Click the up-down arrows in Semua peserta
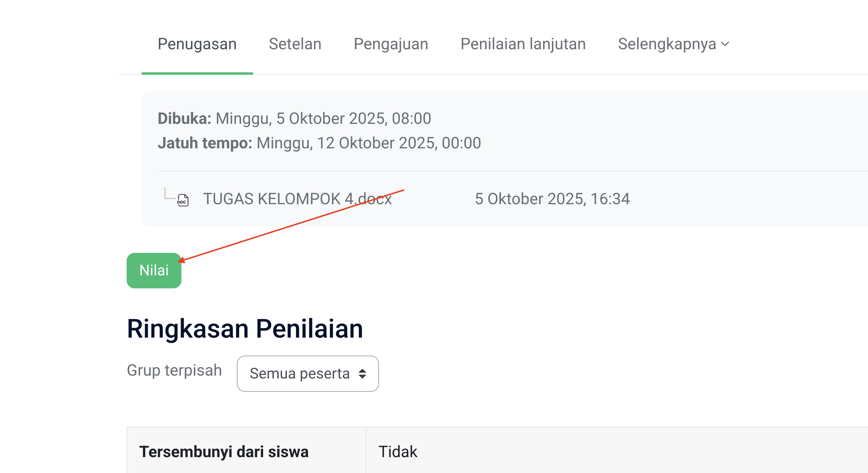868x473 pixels. click(362, 374)
